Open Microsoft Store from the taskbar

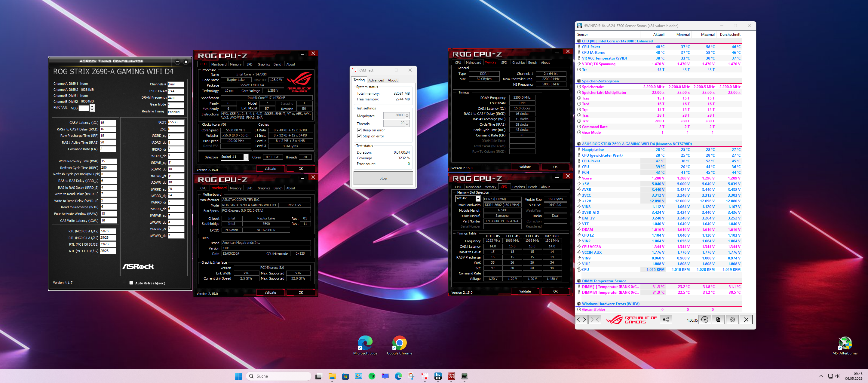pos(345,376)
